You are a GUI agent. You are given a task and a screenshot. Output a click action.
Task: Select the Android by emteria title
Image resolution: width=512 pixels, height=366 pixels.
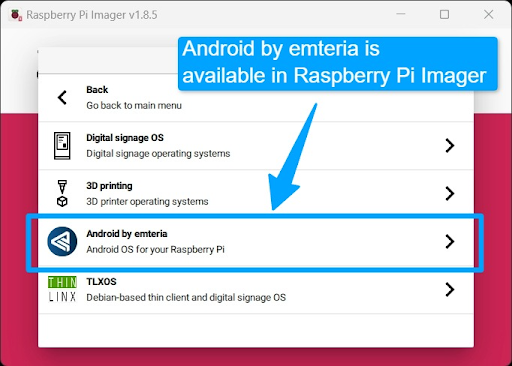[x=127, y=234]
